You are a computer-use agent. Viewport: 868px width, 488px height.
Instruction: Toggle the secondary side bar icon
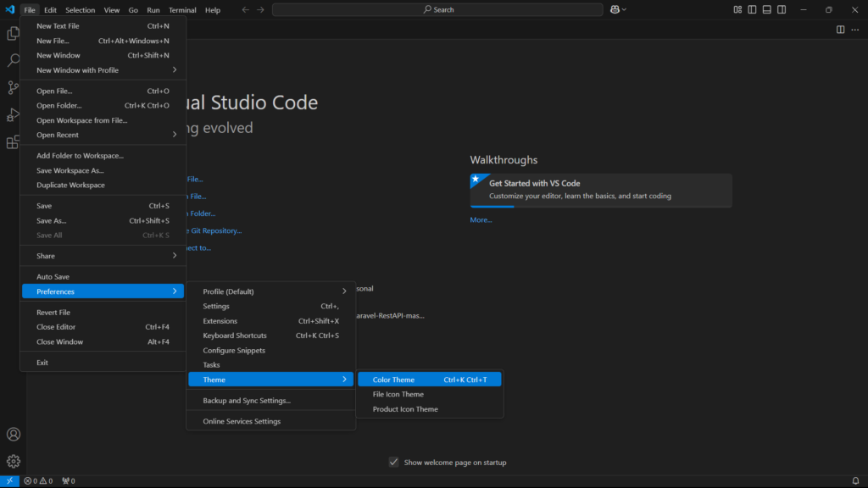[781, 9]
